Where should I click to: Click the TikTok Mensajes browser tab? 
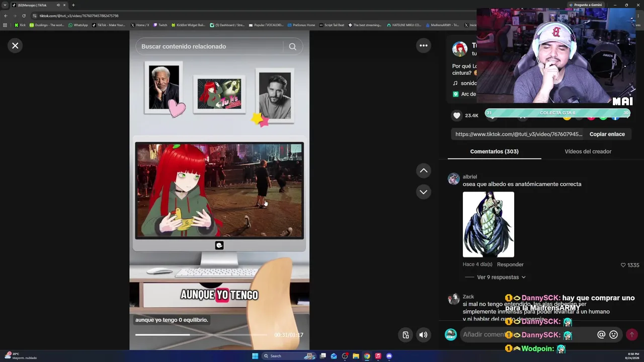(38, 5)
